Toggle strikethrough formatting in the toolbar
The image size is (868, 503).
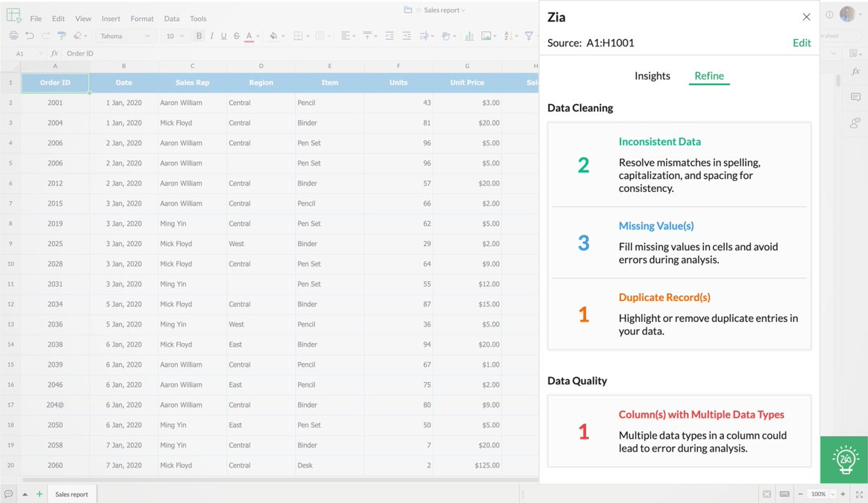pos(236,35)
